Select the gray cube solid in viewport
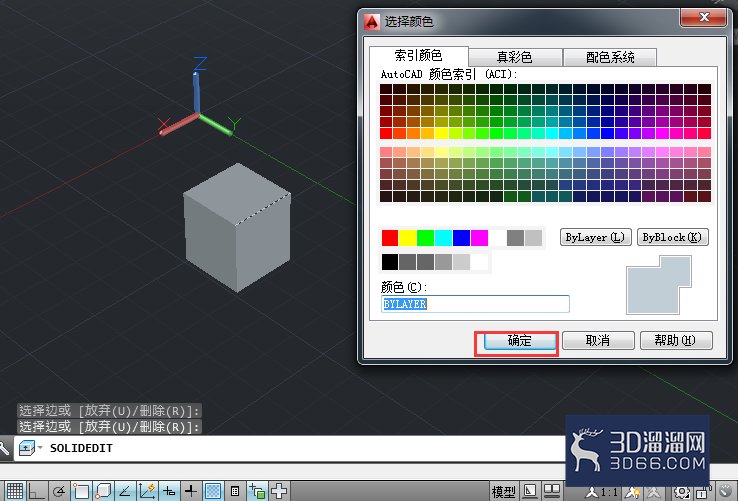The width and height of the screenshot is (738, 501). [x=237, y=227]
